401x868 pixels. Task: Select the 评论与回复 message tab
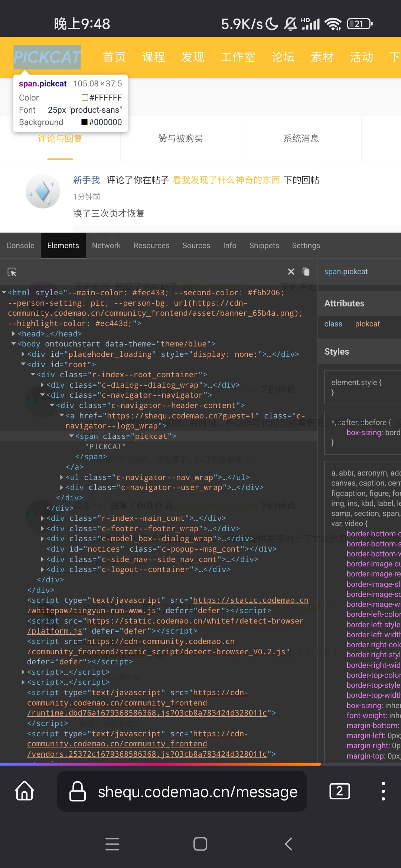click(x=60, y=138)
